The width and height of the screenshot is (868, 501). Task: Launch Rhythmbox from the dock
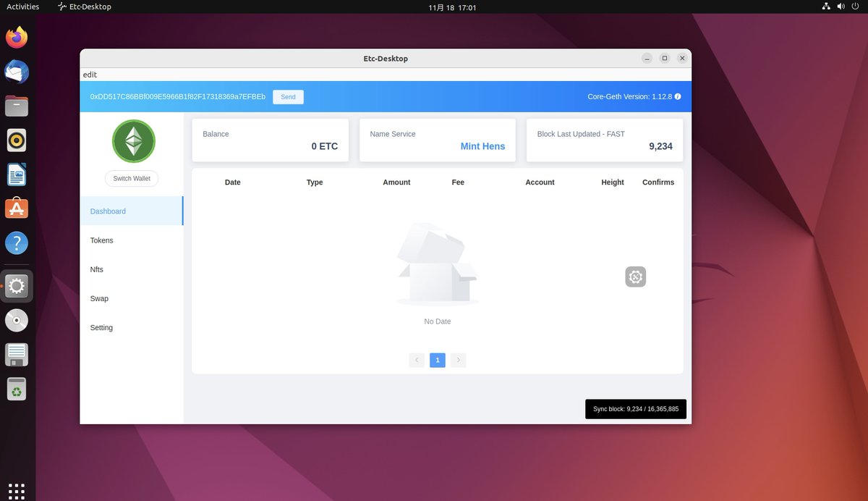(x=17, y=140)
